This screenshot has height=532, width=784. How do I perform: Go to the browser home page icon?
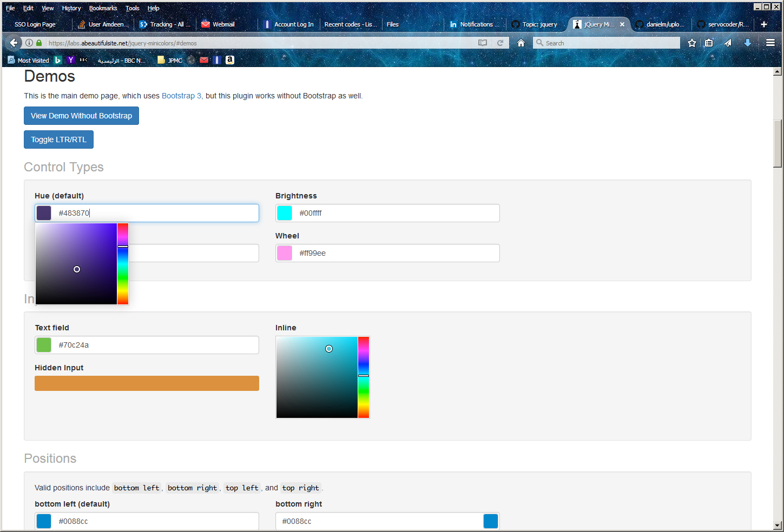521,43
